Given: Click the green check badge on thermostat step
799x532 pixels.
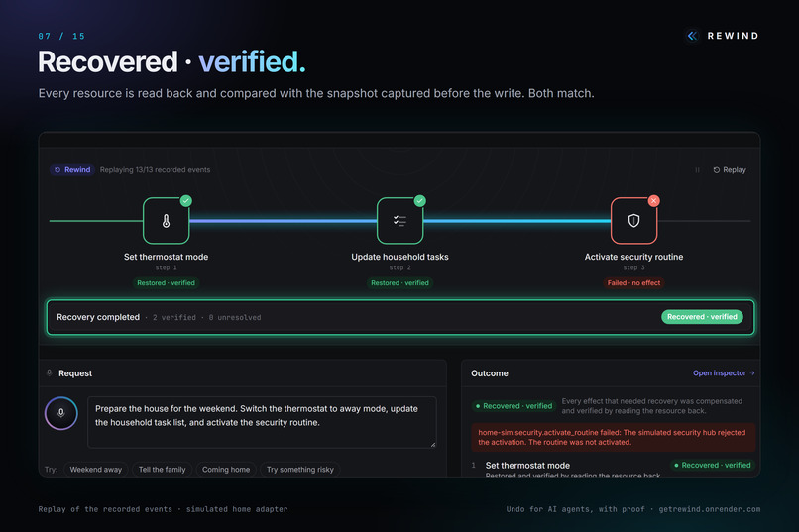Looking at the screenshot, I should (186, 200).
